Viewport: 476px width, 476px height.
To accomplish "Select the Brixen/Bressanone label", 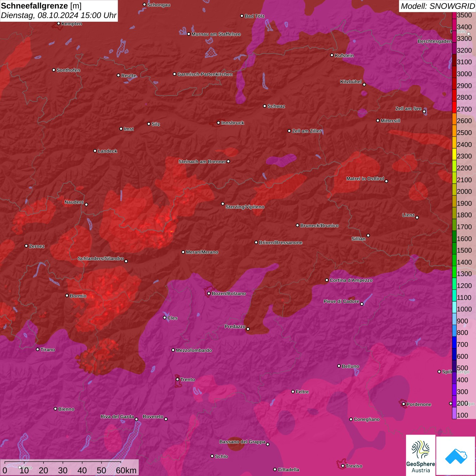I will click(x=280, y=242).
